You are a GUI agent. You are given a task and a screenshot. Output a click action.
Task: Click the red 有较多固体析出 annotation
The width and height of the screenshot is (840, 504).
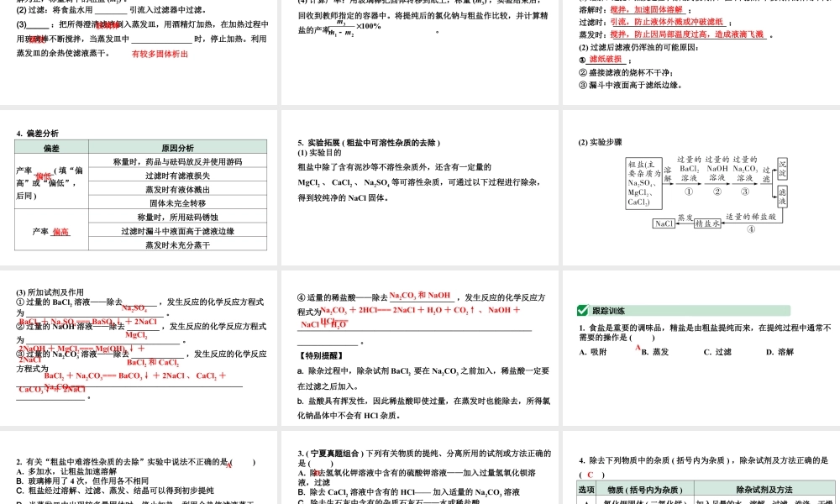[160, 53]
